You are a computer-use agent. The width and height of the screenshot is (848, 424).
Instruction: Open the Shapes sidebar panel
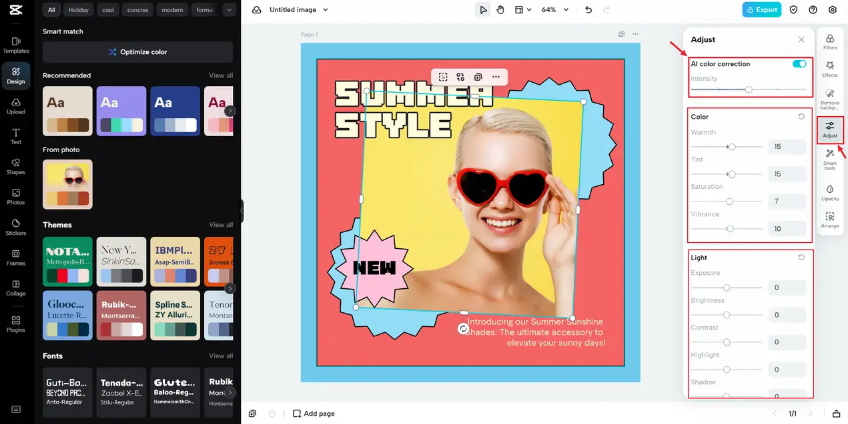click(x=16, y=167)
